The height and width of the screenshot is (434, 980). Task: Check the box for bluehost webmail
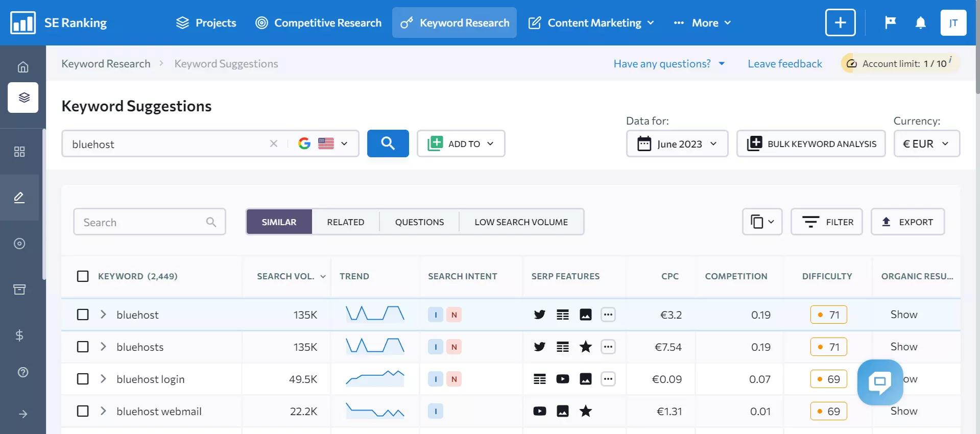pyautogui.click(x=83, y=411)
